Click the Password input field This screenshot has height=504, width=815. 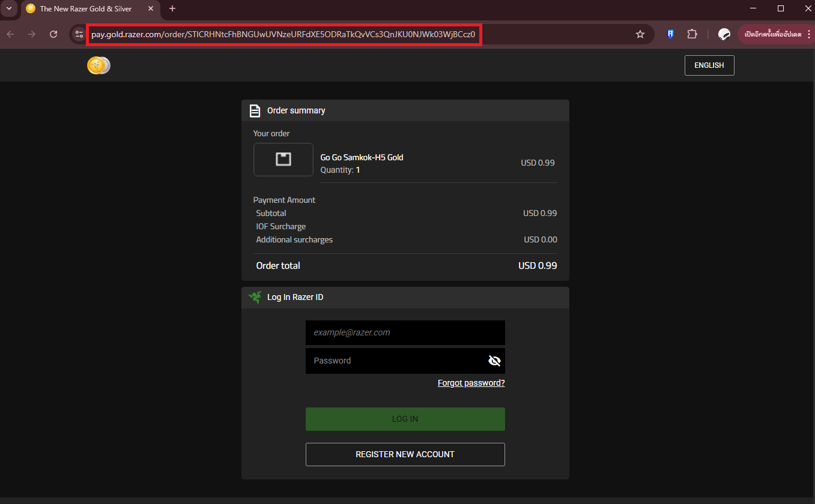pyautogui.click(x=405, y=361)
